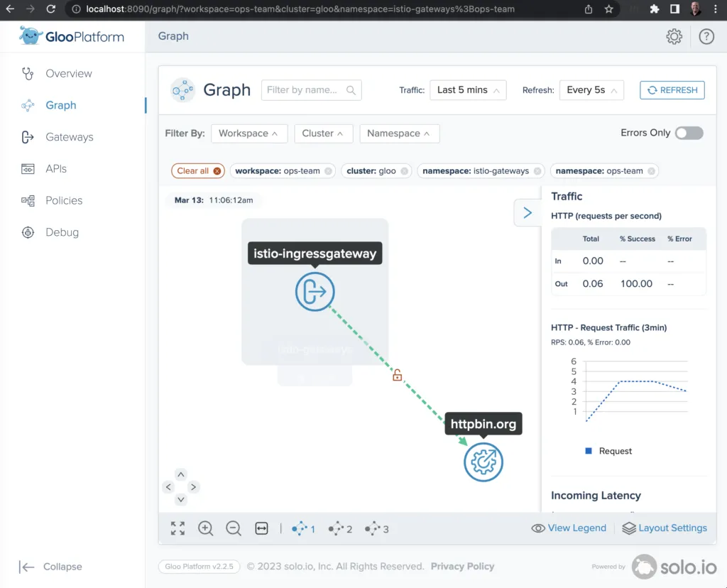Click the open padlock on the edge
The height and width of the screenshot is (588, 727).
397,375
